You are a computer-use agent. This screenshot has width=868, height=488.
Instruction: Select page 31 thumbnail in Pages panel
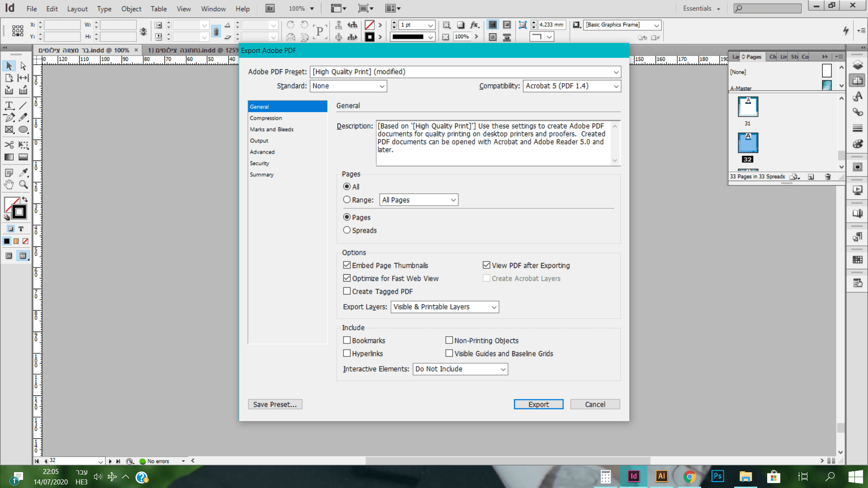click(x=748, y=107)
